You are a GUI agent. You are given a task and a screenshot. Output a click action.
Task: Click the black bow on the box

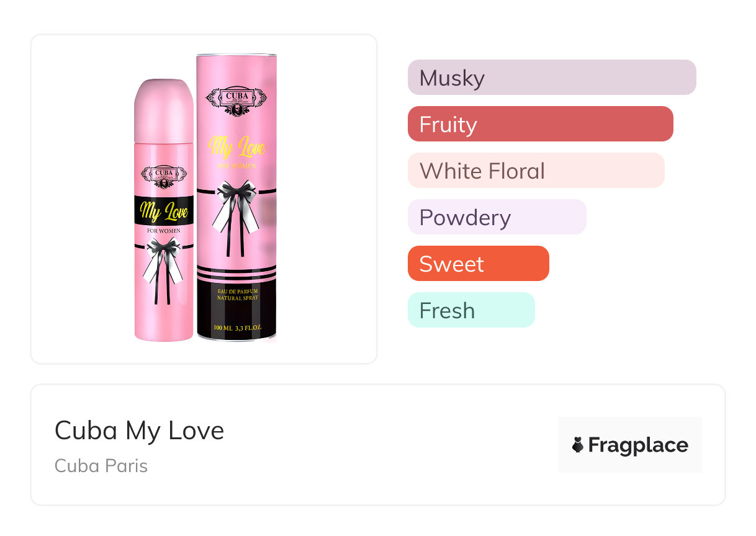[236, 211]
